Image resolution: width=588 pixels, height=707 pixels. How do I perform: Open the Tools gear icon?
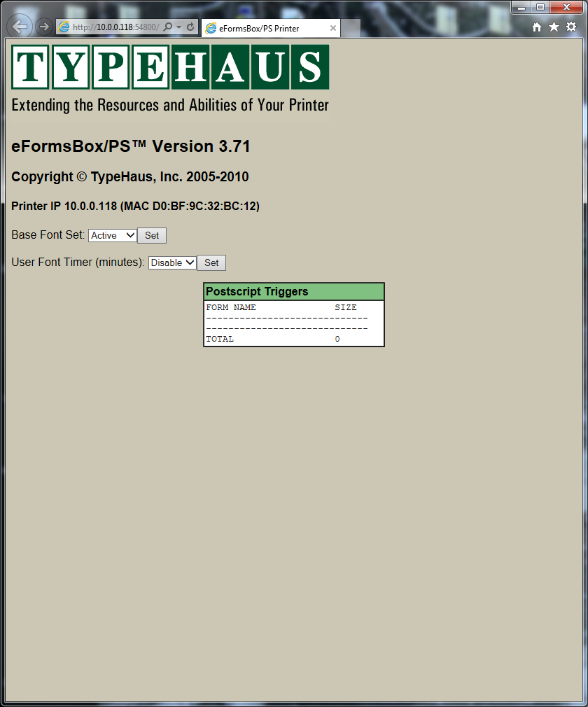pos(571,26)
